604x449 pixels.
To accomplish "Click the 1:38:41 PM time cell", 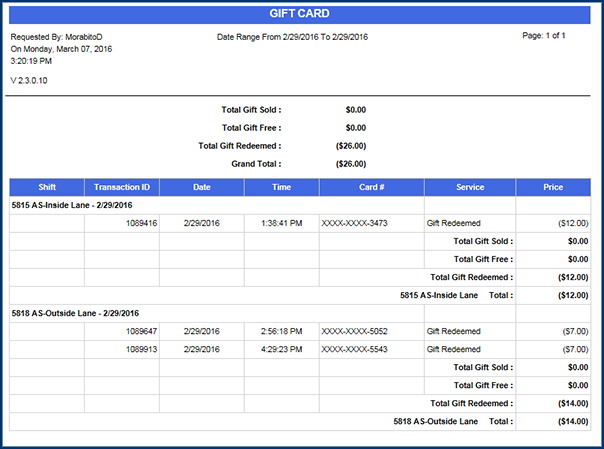I will click(x=281, y=223).
